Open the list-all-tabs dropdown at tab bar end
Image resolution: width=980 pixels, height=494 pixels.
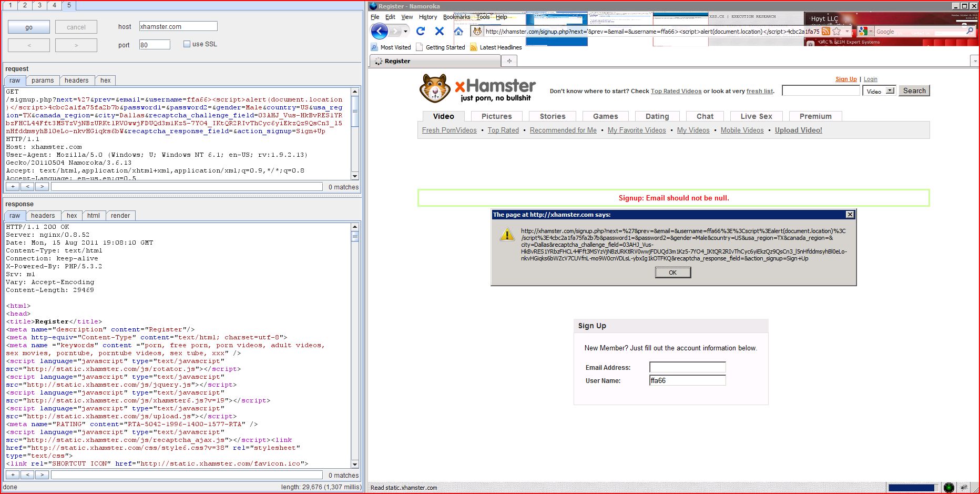click(974, 61)
